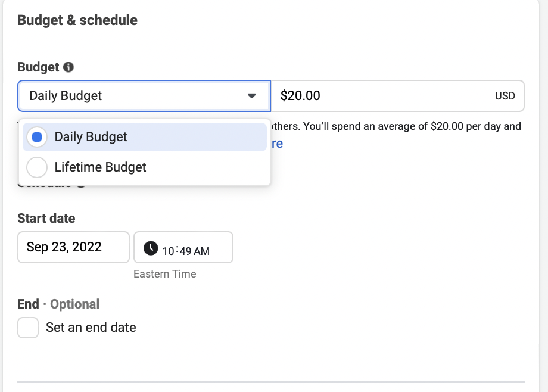This screenshot has height=392, width=548.
Task: Collapse the Daily Budget combo box
Action: pos(144,96)
